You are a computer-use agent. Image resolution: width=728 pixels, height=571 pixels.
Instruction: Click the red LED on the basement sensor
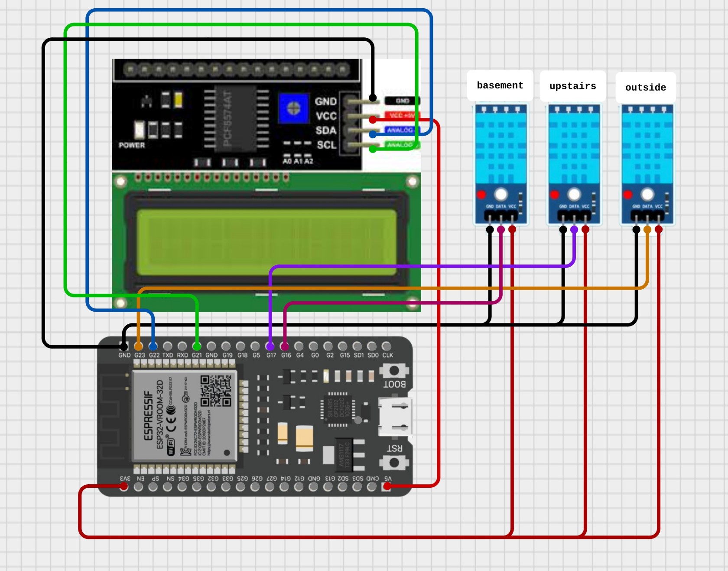pyautogui.click(x=481, y=194)
